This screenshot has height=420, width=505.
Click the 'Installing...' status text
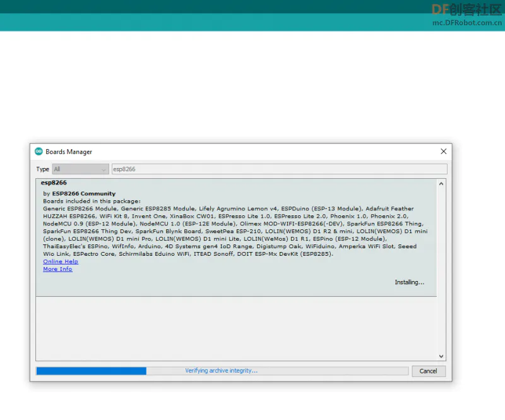[x=409, y=282]
